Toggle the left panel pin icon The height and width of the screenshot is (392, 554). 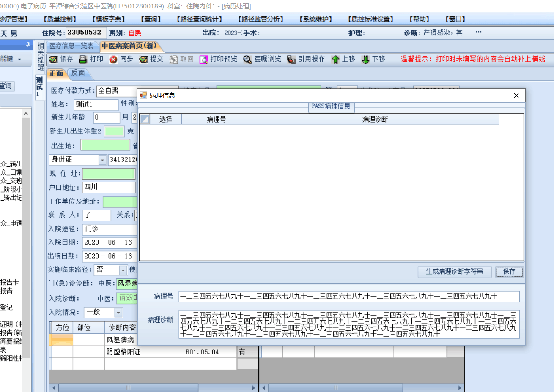click(x=28, y=44)
